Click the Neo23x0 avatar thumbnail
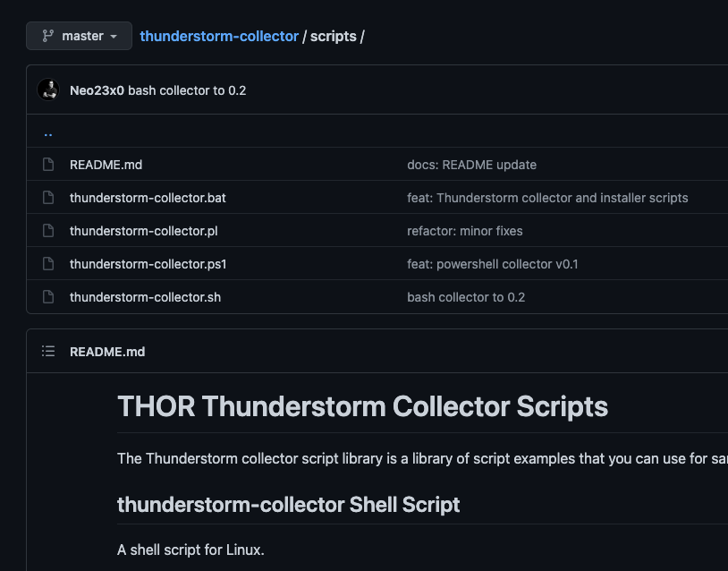This screenshot has height=571, width=728. tap(48, 89)
